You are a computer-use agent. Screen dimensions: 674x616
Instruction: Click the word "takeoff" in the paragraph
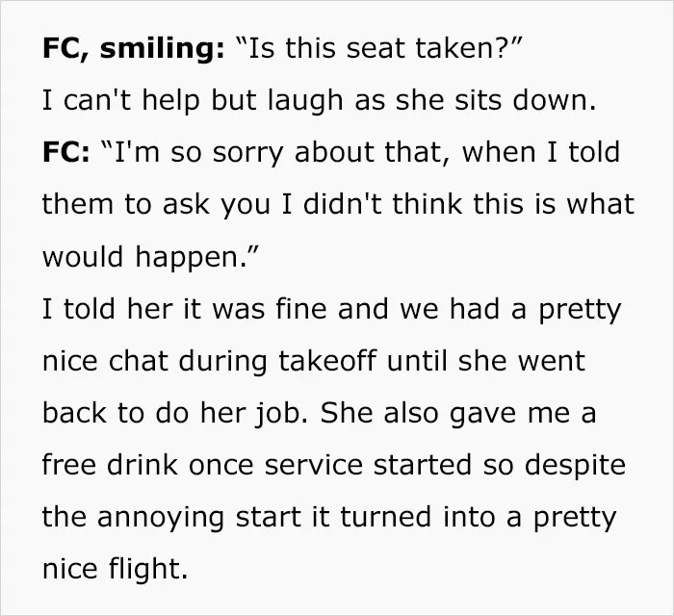[328, 360]
